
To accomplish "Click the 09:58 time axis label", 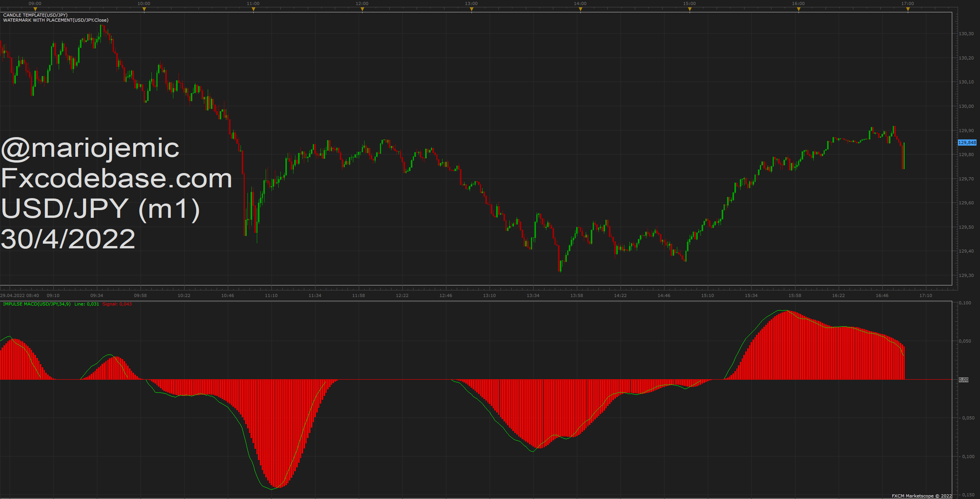I will click(x=141, y=295).
